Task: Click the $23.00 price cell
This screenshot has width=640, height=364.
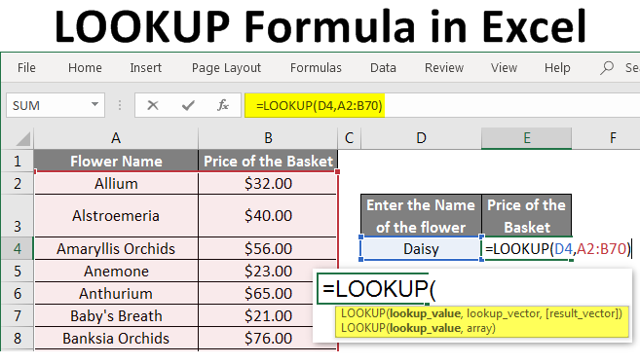Action: 268,272
